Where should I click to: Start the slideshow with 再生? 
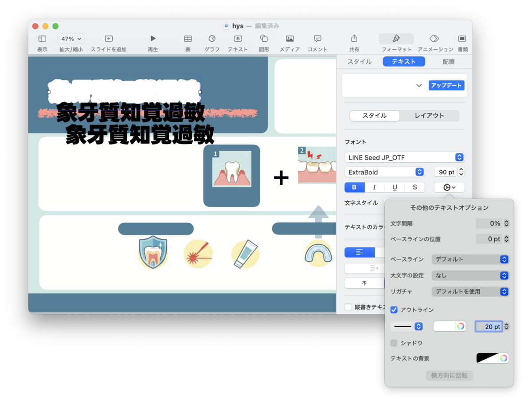tap(153, 39)
